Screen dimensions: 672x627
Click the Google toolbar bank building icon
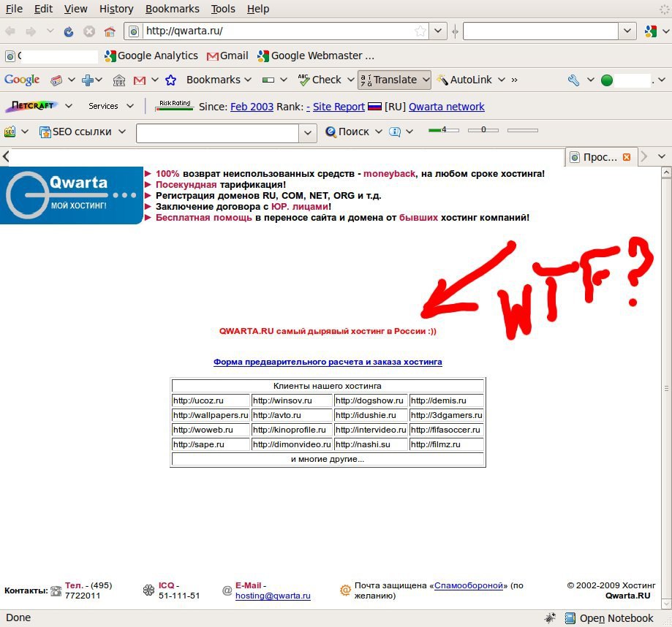[x=119, y=80]
